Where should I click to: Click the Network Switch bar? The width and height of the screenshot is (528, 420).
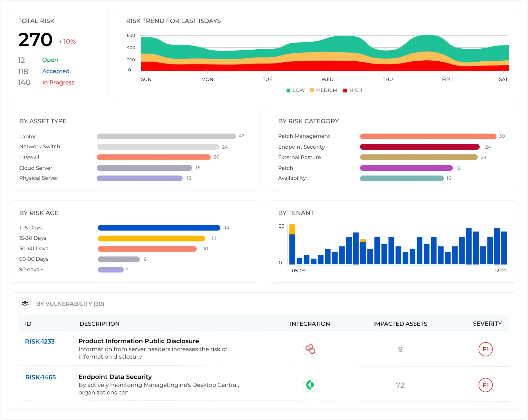coord(158,147)
